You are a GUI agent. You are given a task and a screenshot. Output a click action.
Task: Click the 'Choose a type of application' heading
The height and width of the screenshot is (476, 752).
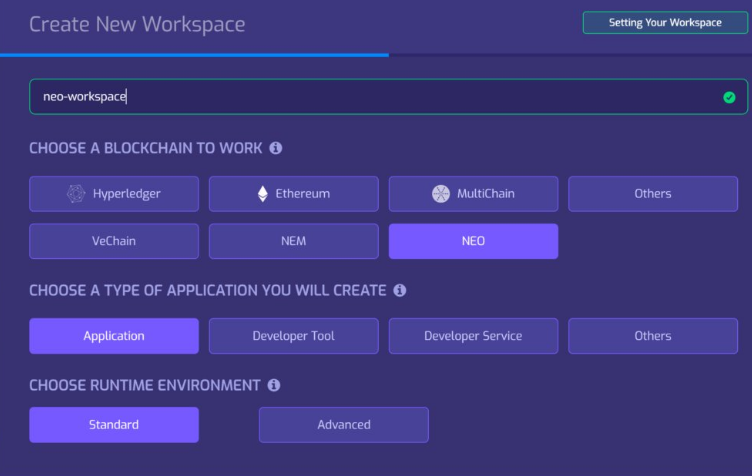coord(208,290)
